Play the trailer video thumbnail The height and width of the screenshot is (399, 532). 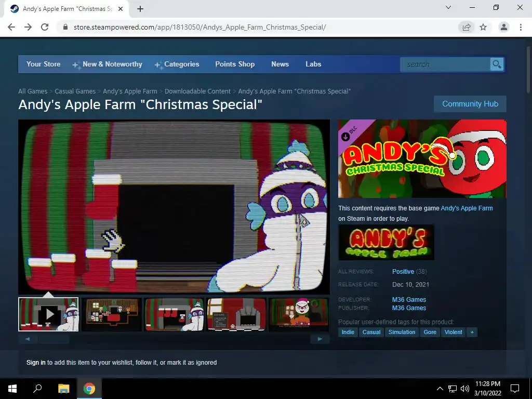[48, 314]
